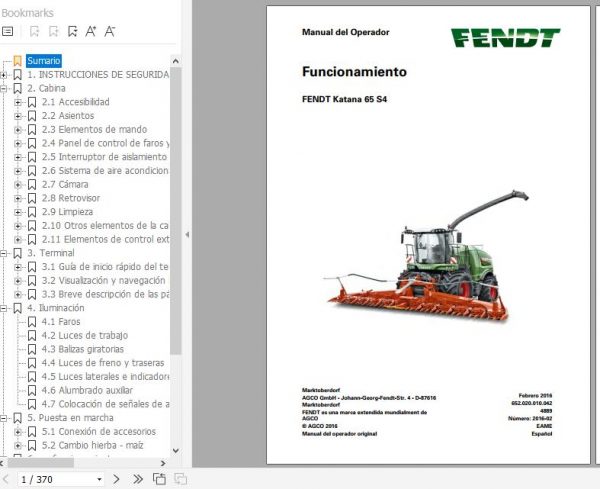This screenshot has height=489, width=600.
Task: Expand the 2.7 Cámara node
Action: 18,184
